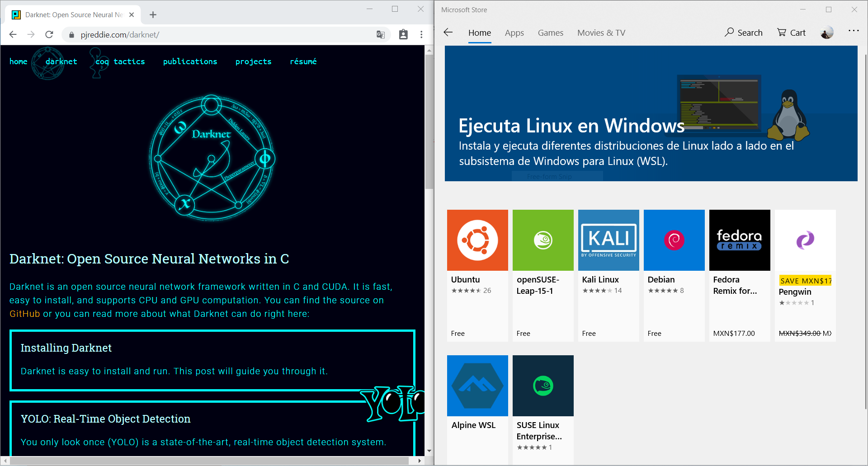Click the browser scroll up arrow
The height and width of the screenshot is (466, 868).
[429, 50]
